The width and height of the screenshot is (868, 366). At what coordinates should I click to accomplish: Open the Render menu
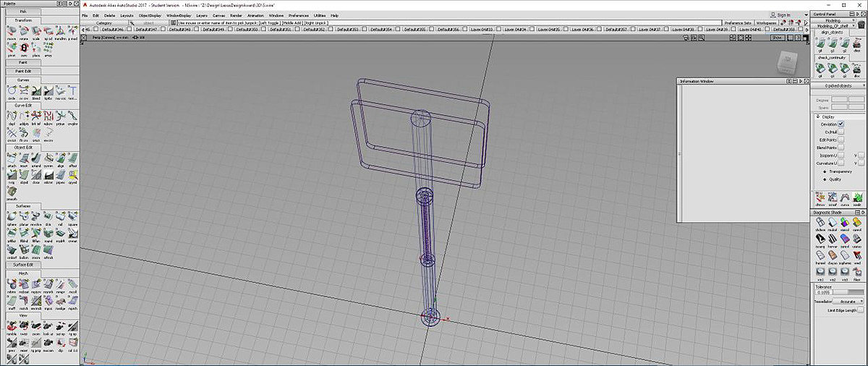click(236, 15)
